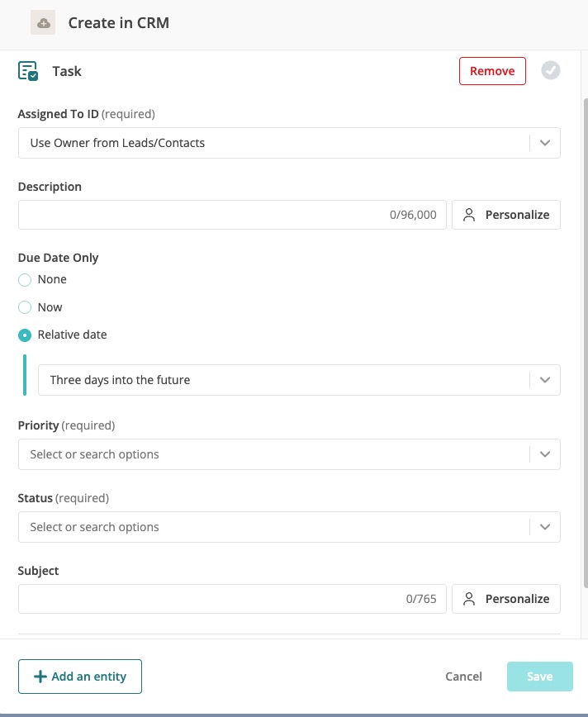
Task: Select the Relative date option
Action: [25, 335]
